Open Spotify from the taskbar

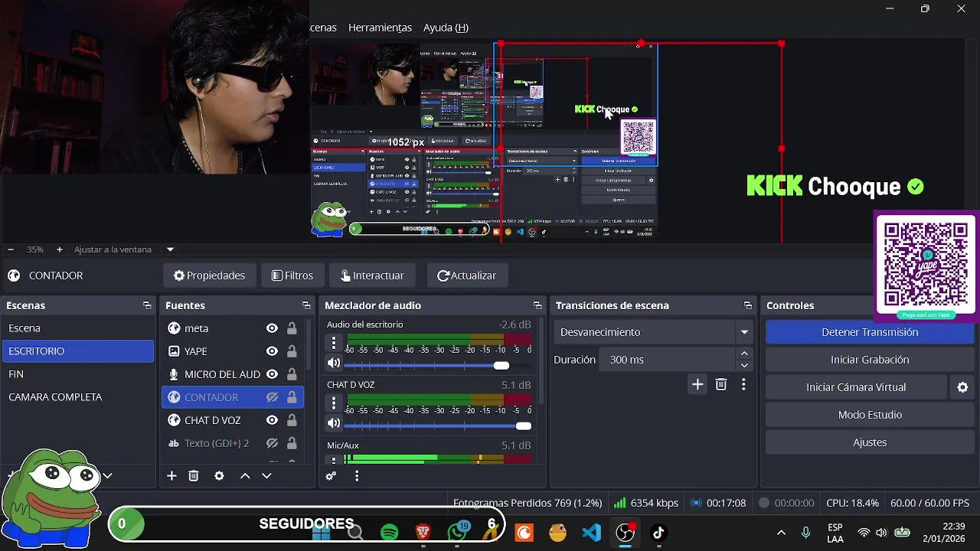click(390, 532)
